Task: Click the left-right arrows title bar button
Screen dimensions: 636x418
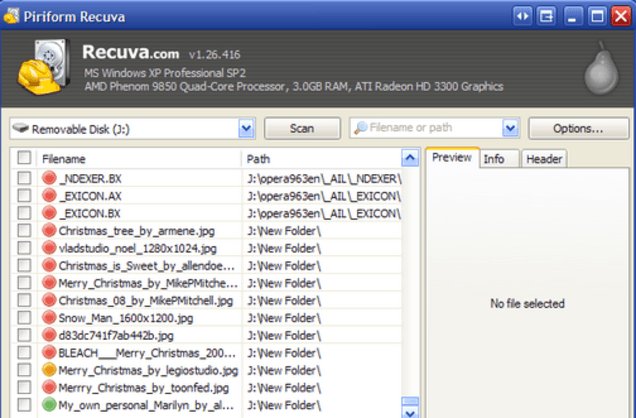Action: coord(522,17)
